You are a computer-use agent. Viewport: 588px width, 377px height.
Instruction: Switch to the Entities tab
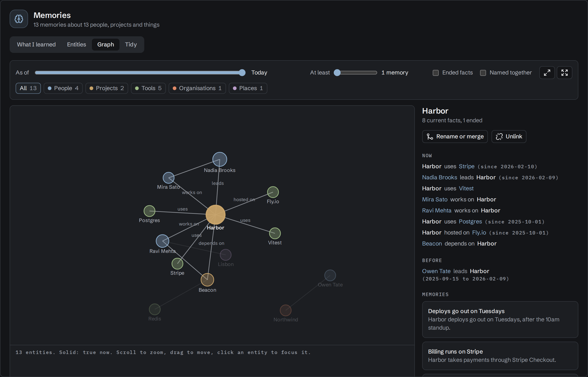(x=76, y=45)
